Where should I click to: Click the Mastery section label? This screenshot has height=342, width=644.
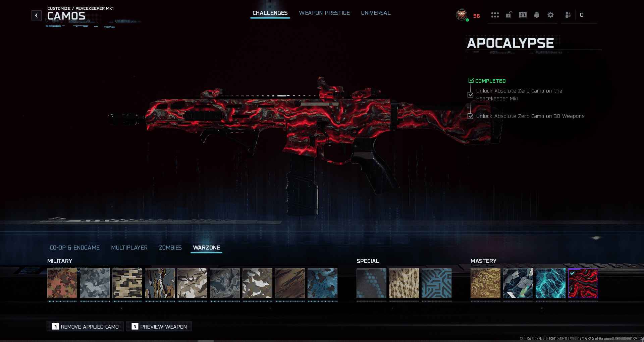tap(483, 261)
